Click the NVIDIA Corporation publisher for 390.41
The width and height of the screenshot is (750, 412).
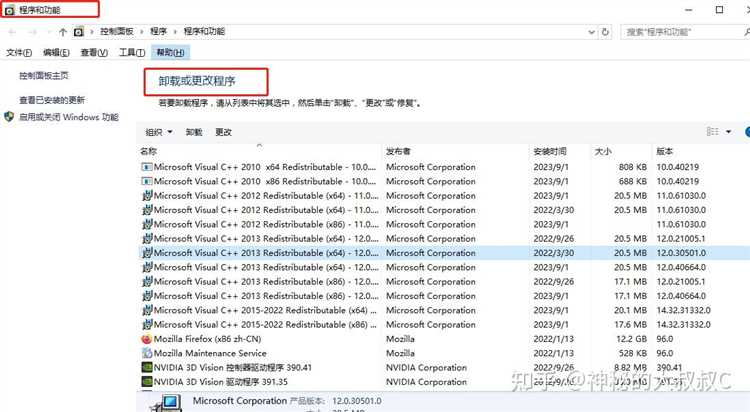(426, 367)
